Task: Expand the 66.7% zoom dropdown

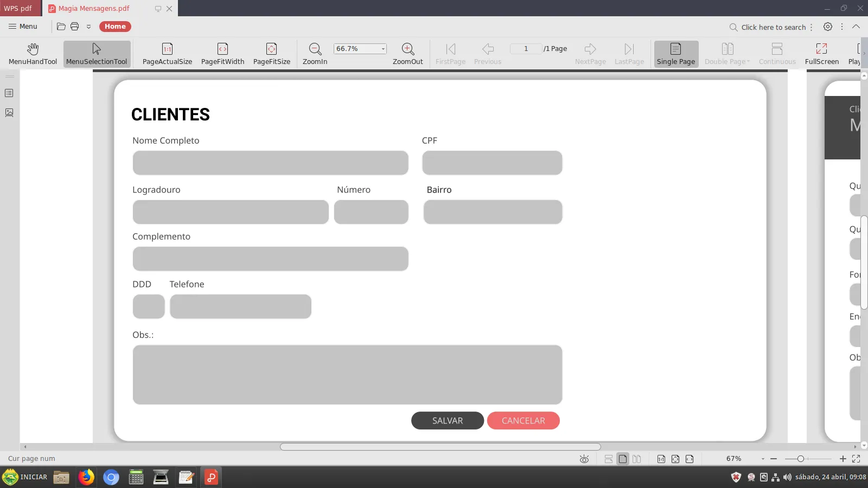Action: (383, 49)
